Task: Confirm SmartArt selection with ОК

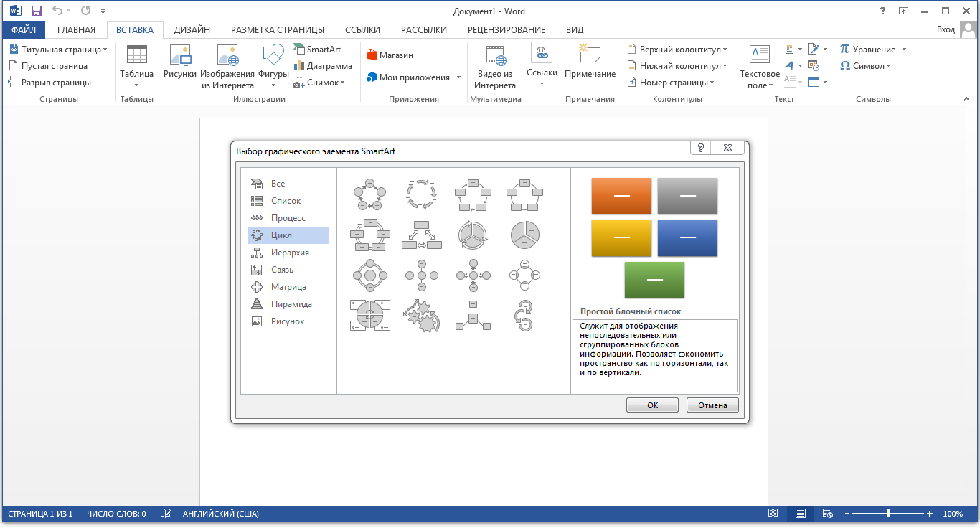Action: 651,405
